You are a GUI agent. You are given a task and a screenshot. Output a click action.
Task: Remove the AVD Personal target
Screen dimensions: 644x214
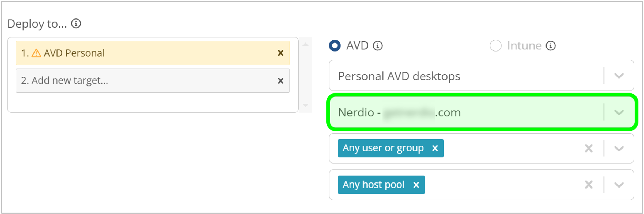tap(281, 53)
